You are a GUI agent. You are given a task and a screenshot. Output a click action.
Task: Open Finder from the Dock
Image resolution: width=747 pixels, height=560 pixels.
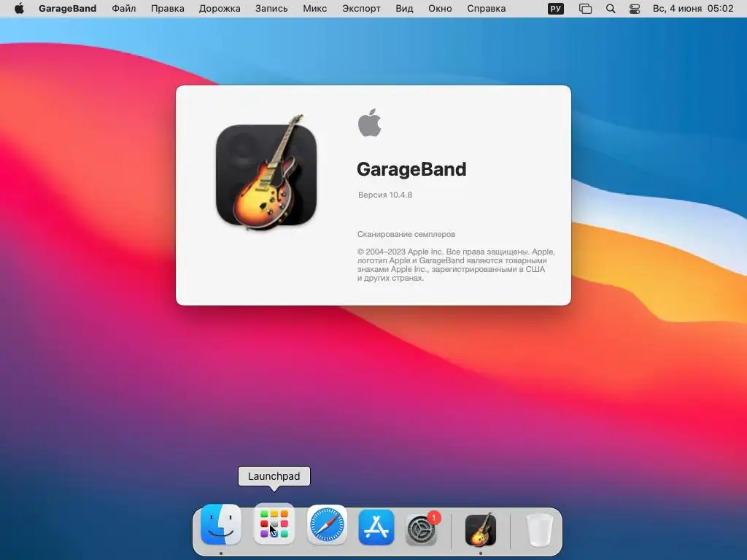(x=221, y=524)
